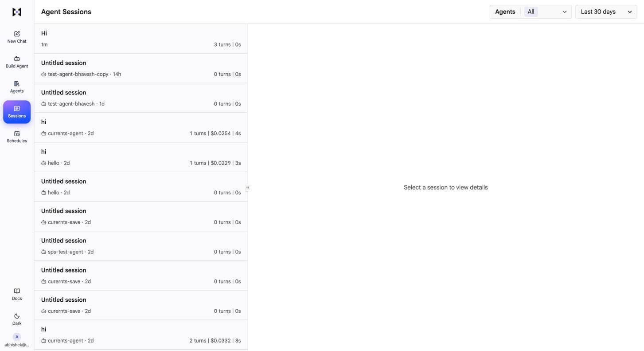
Task: Open the hi session costing $0.0229
Action: 141,157
